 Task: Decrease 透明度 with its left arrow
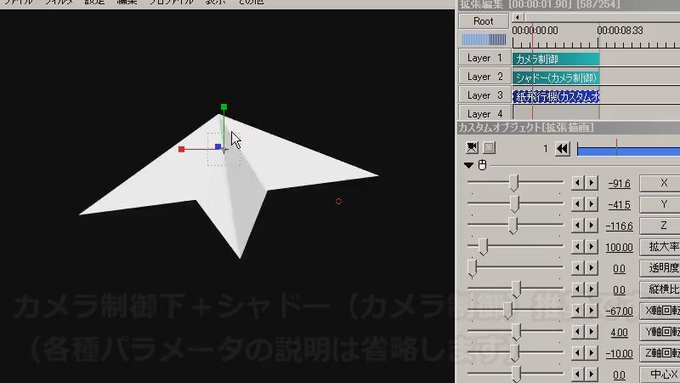click(x=577, y=268)
